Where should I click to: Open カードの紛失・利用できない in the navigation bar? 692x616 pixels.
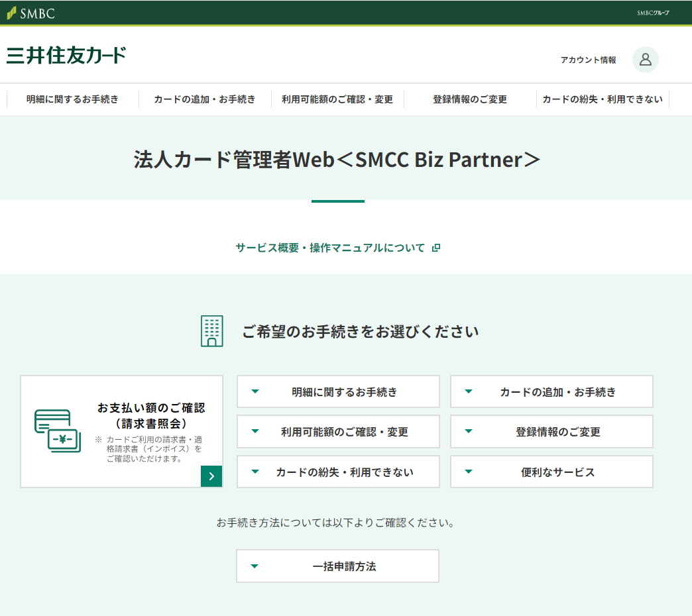click(x=603, y=99)
